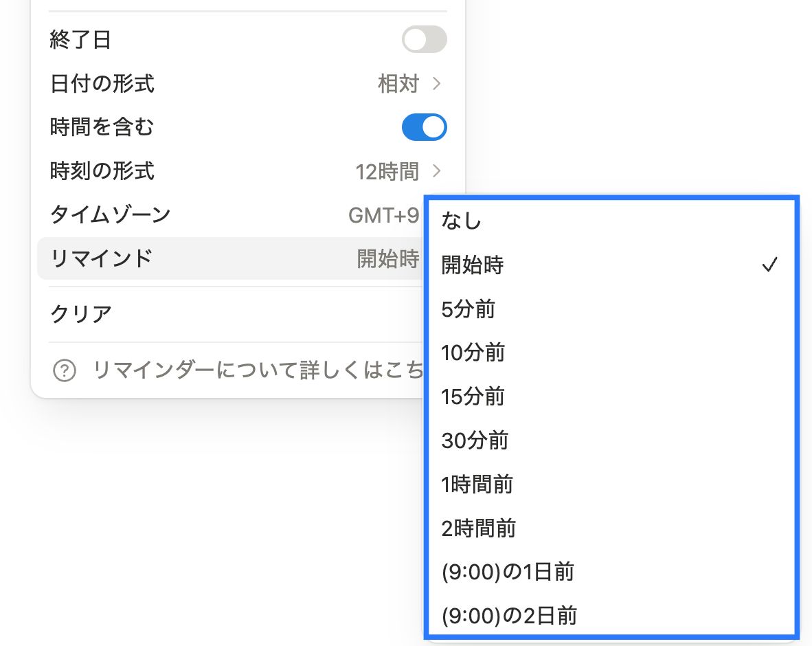Toggle the end date switch off
The image size is (812, 646).
click(x=422, y=39)
